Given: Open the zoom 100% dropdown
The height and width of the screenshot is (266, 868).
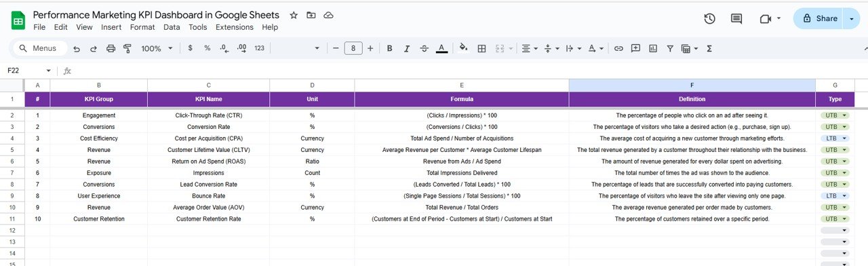Looking at the screenshot, I should [157, 48].
